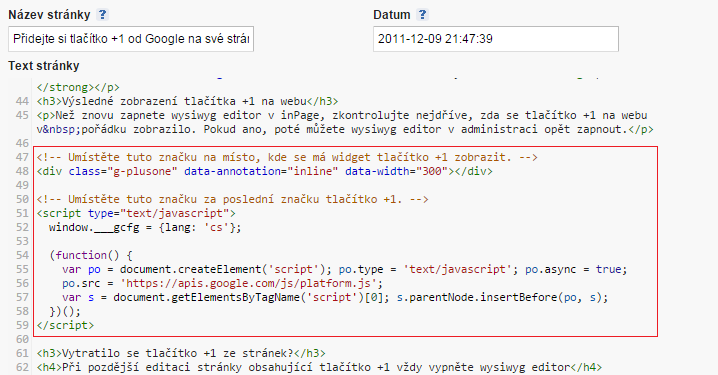The image size is (718, 375).
Task: Select line number 60 in gutter
Action: [x=22, y=339]
